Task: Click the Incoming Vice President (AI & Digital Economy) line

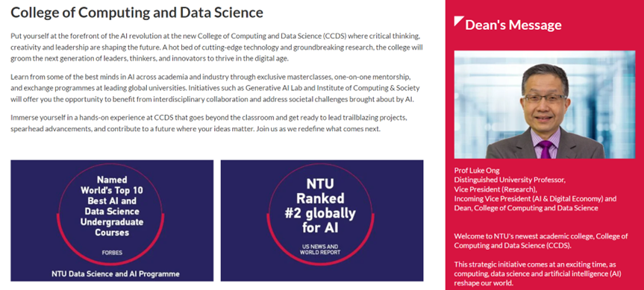Action: click(x=535, y=198)
